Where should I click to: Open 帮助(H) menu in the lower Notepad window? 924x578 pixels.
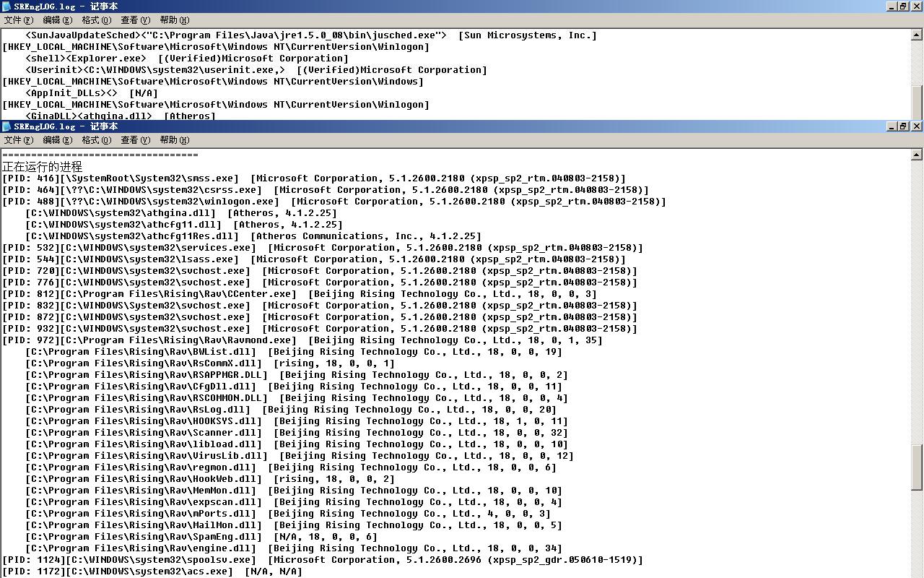tap(175, 140)
